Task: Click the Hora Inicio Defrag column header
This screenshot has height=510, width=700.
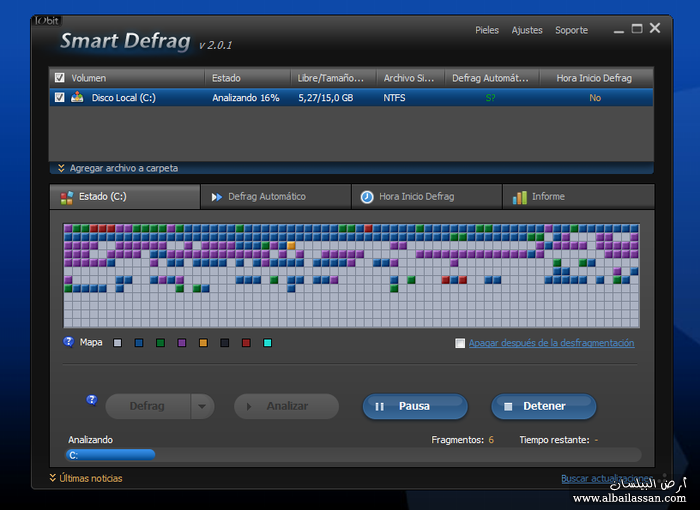Action: click(597, 78)
